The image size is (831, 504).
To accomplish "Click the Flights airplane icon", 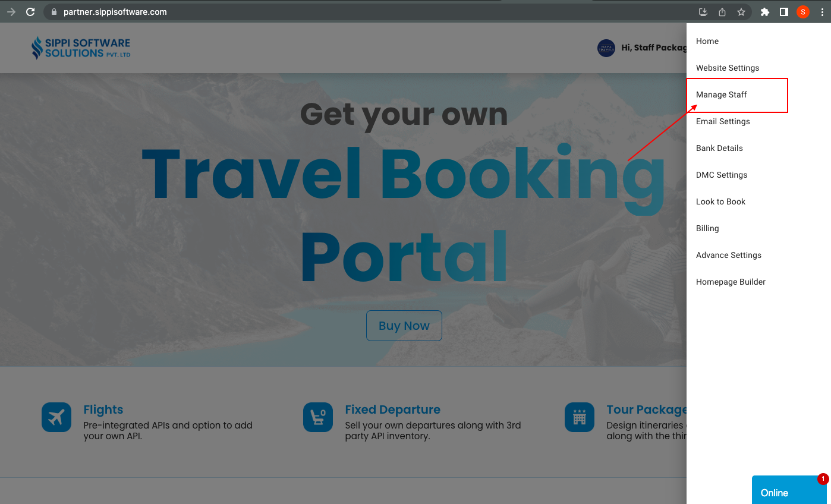I will click(x=56, y=417).
